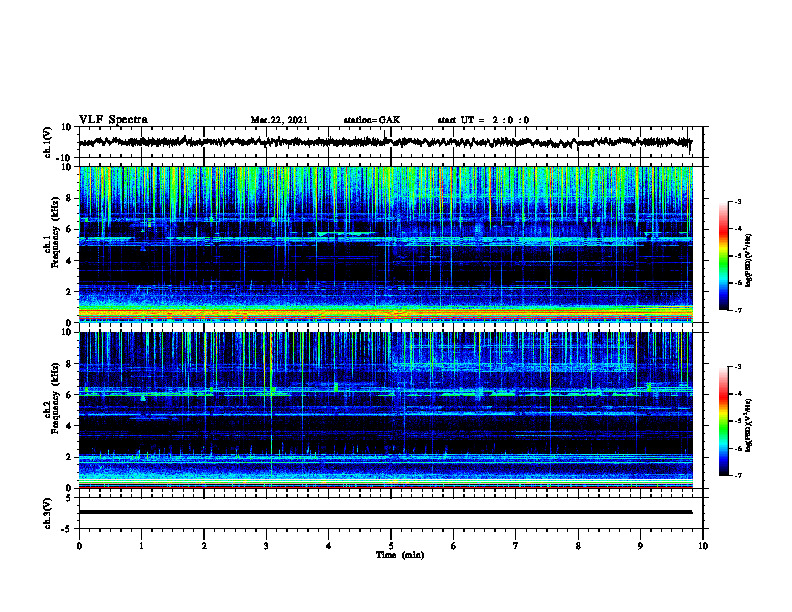Click the time axis tick label "2"

pos(204,546)
